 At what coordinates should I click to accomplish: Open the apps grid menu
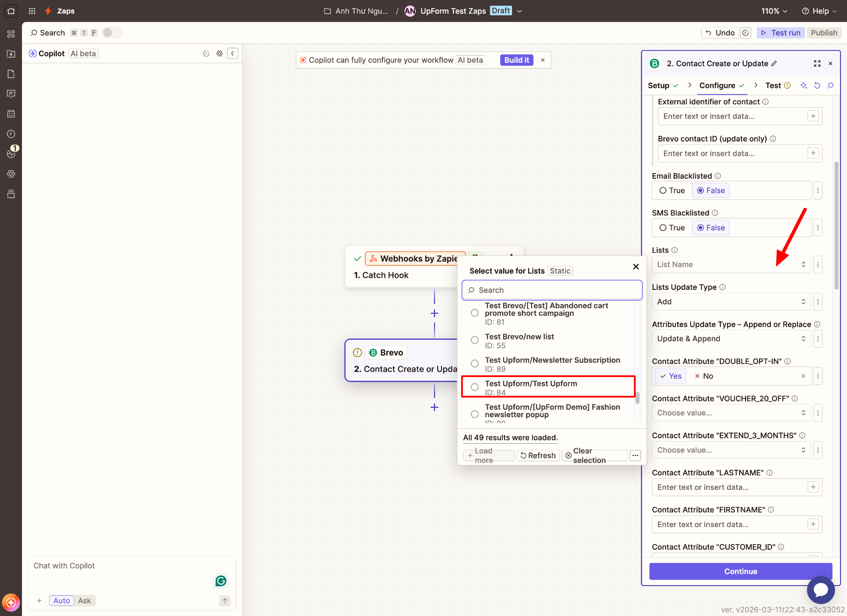point(32,11)
